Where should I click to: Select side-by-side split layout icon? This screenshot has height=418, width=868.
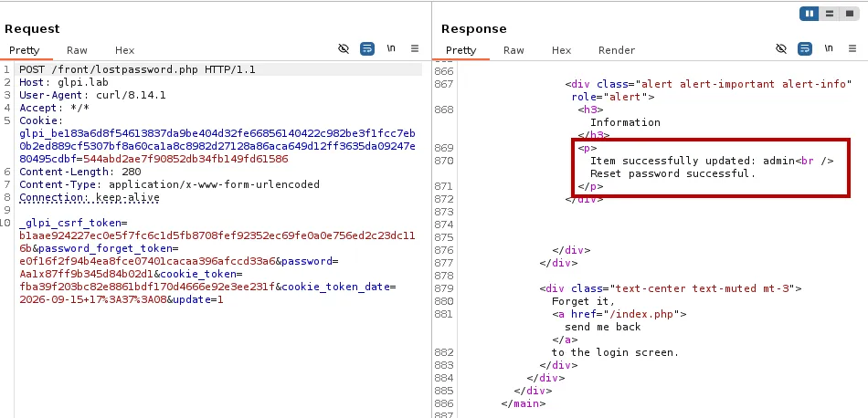[x=810, y=14]
